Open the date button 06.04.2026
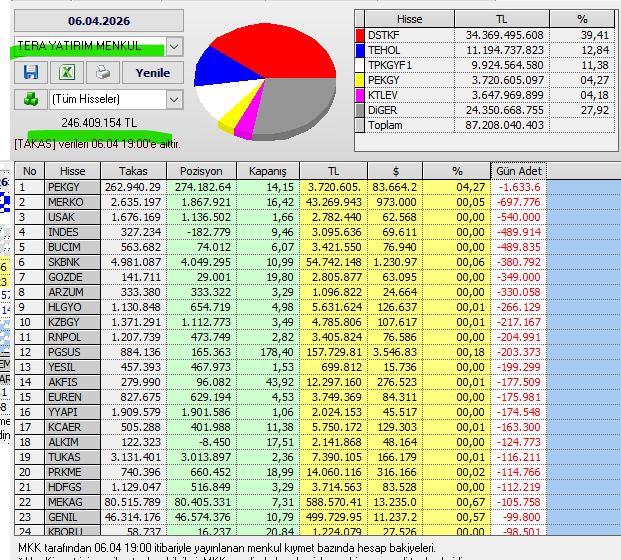 (x=99, y=21)
